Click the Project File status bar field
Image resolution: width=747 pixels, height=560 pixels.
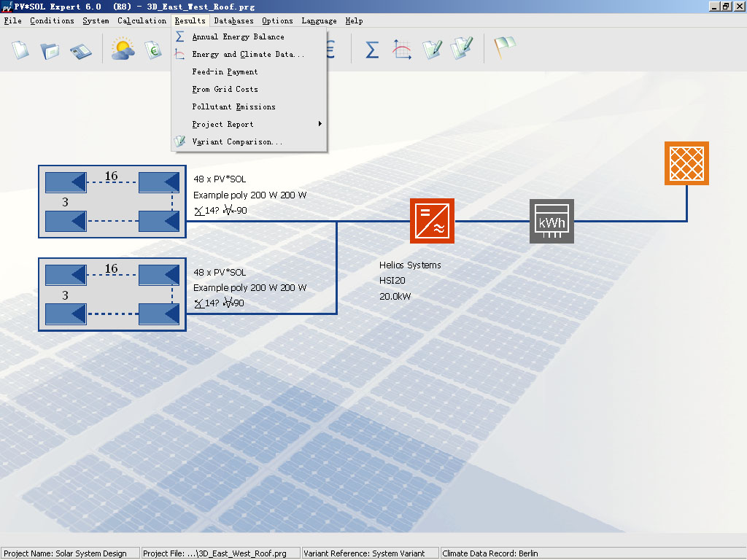coord(220,553)
